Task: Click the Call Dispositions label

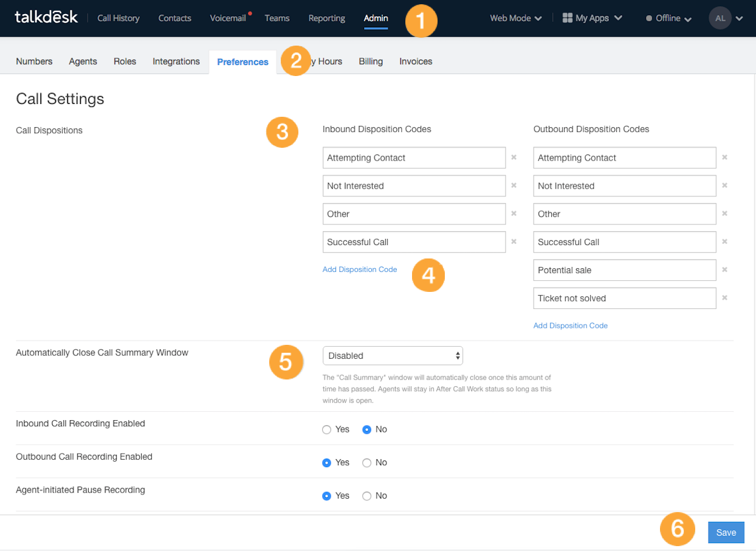Action: pos(49,130)
